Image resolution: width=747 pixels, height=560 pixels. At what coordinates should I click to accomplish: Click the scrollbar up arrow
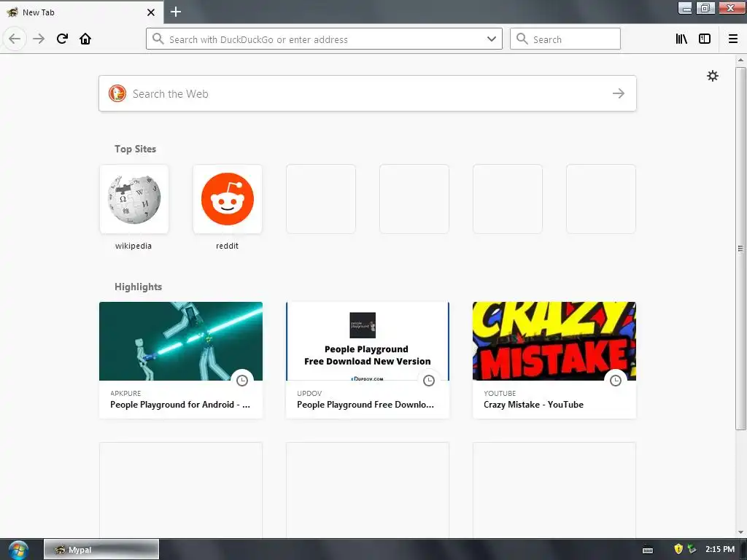click(740, 60)
